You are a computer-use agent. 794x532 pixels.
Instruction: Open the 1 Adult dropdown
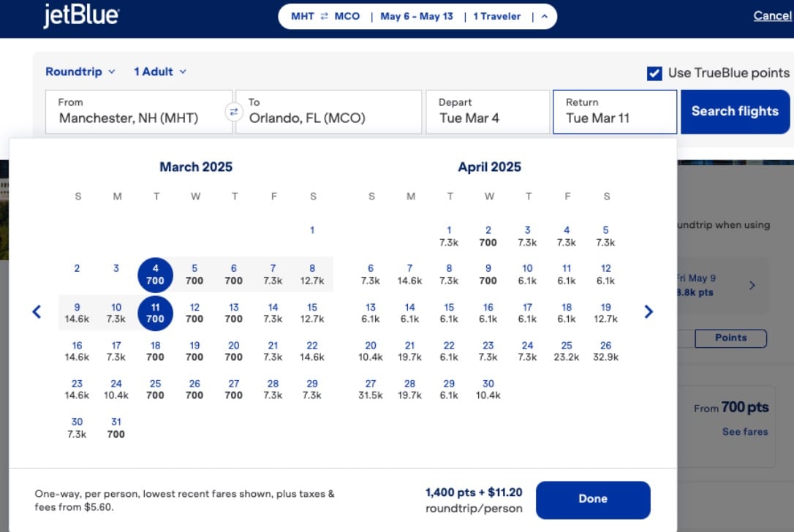(x=159, y=72)
